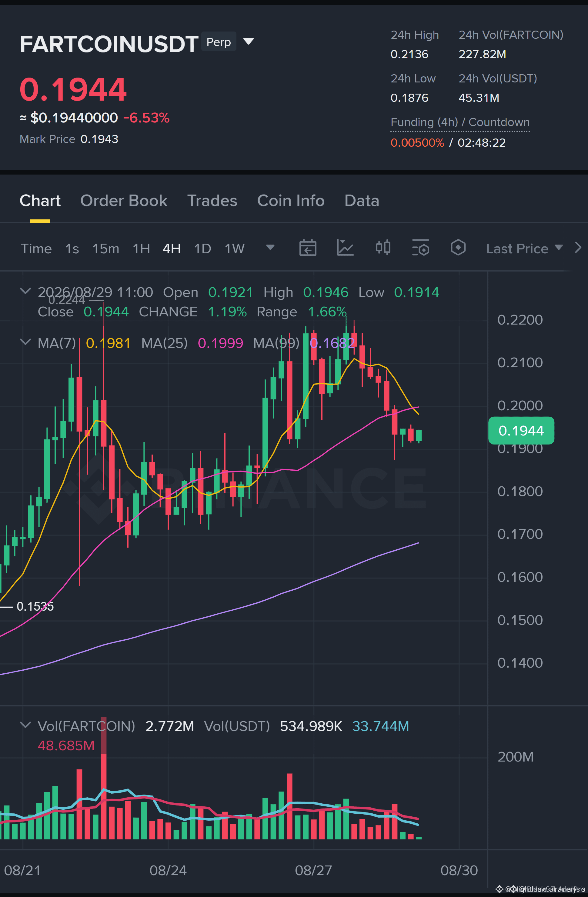Click the 48.685M volume MA value
The height and width of the screenshot is (897, 588).
(x=66, y=745)
